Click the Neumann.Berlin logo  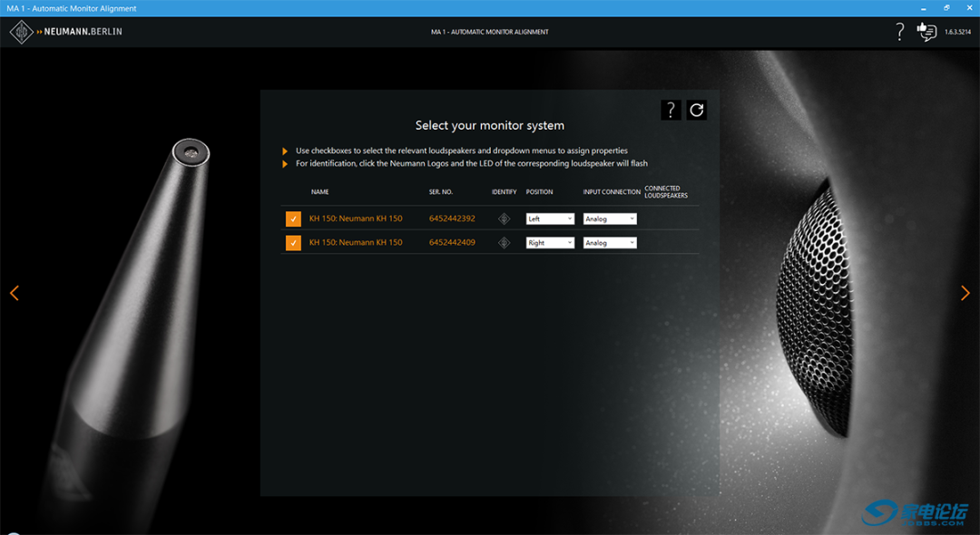[66, 32]
